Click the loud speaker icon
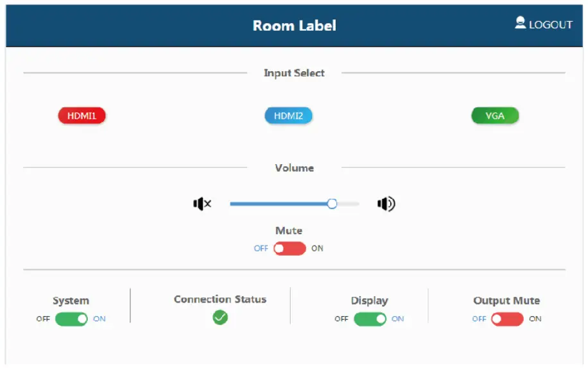588x368 pixels. [386, 205]
